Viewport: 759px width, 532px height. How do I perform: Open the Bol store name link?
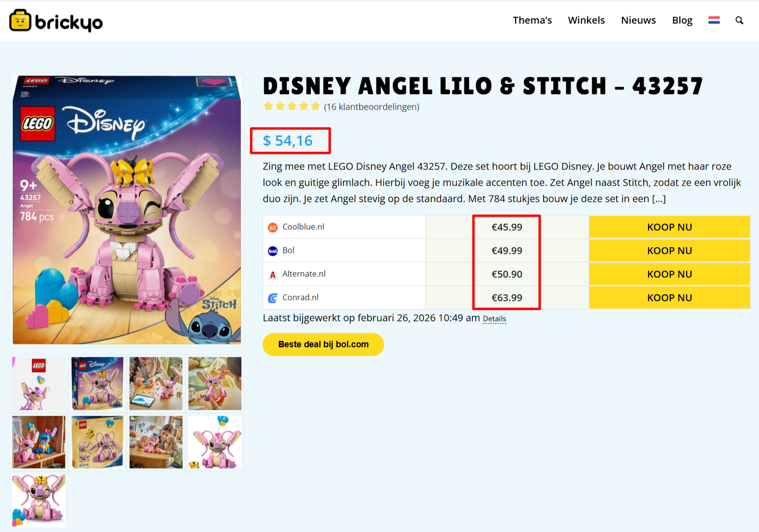tap(288, 250)
